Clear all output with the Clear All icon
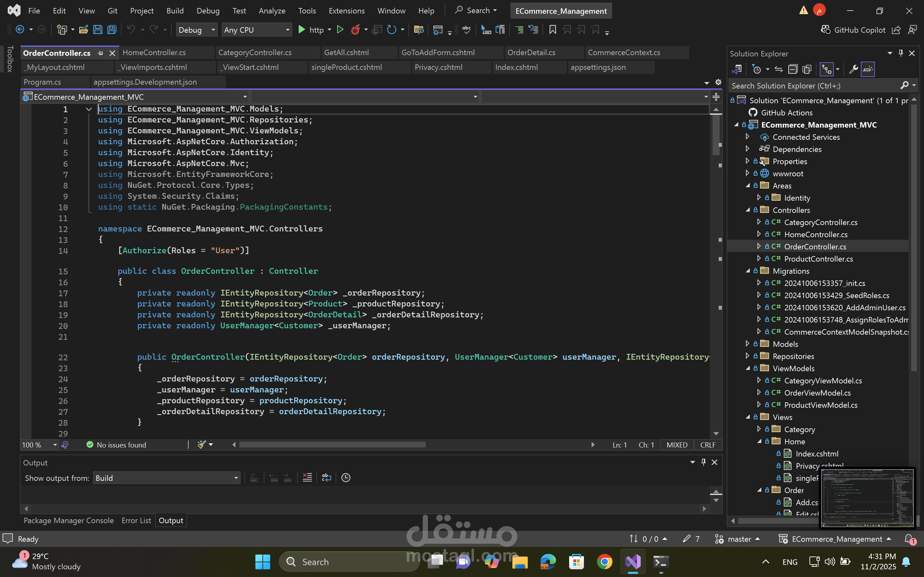924x577 pixels. [x=307, y=478]
